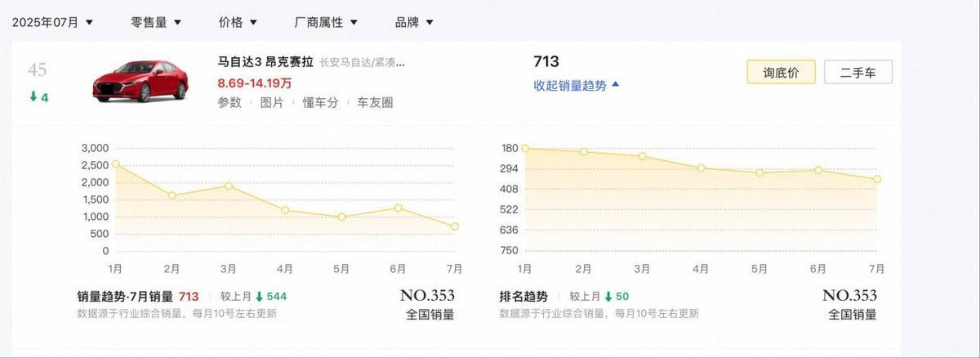
Task: Expand the 零售量 filter dropdown
Action: click(156, 23)
